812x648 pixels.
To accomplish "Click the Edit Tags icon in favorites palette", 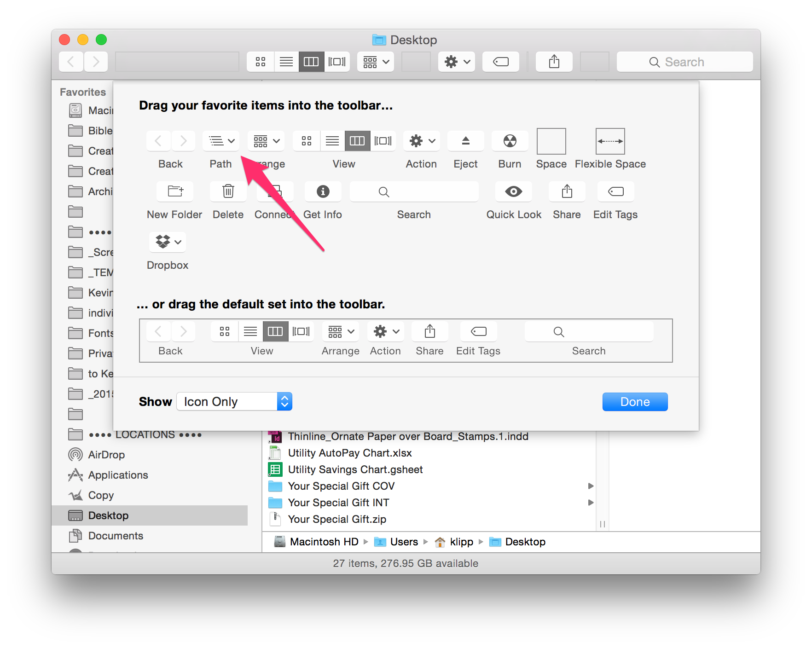I will pyautogui.click(x=616, y=191).
